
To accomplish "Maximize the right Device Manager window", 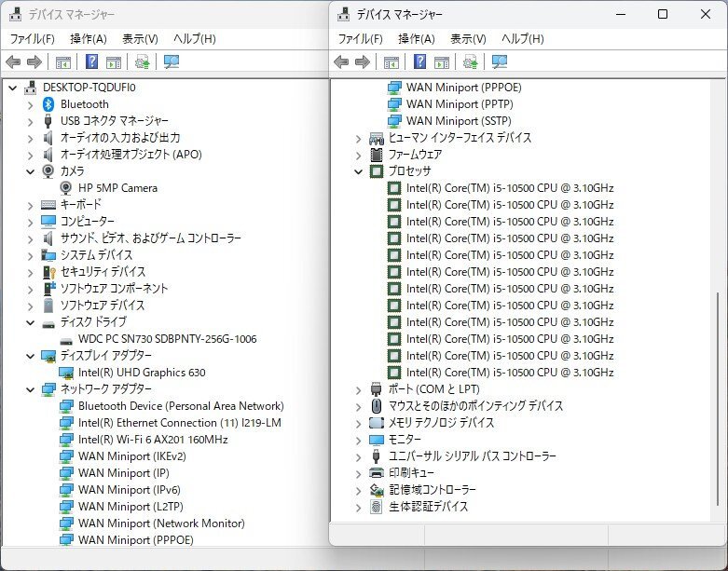I will click(663, 14).
